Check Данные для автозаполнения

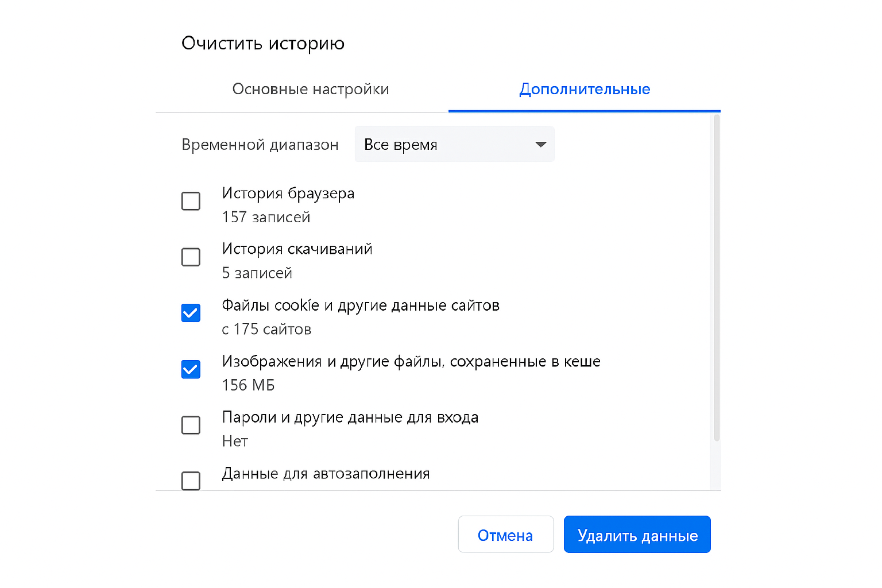191,481
